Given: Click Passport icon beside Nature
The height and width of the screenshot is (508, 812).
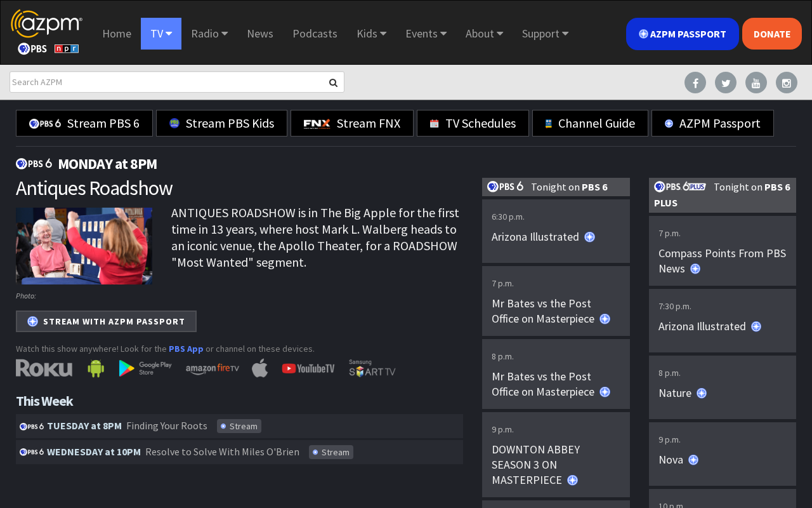Looking at the screenshot, I should (702, 393).
